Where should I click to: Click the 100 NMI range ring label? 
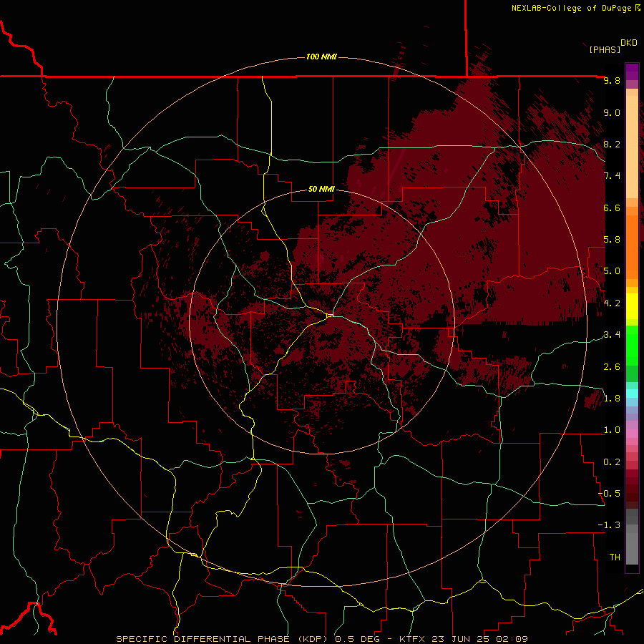321,57
